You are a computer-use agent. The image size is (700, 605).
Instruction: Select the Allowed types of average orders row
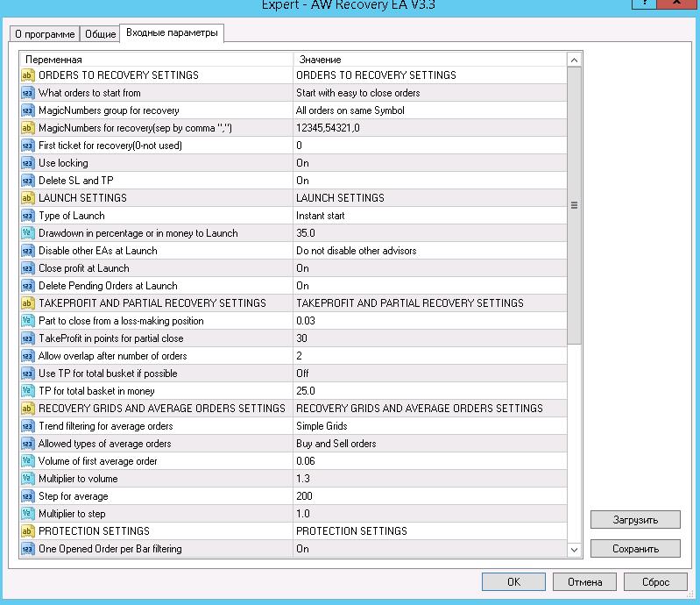click(293, 444)
